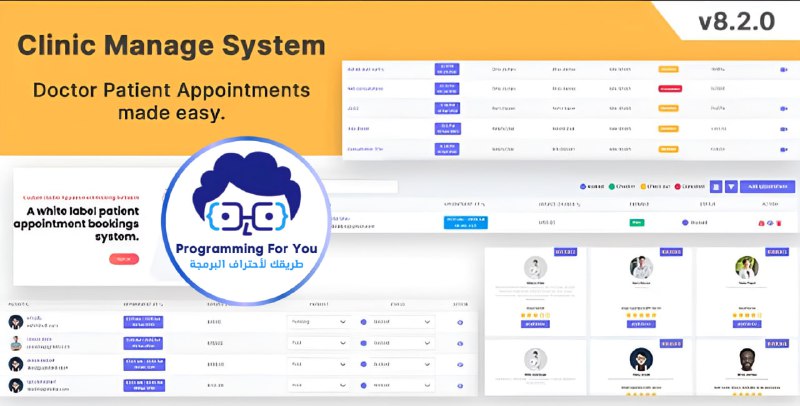Open the payment dropdown in the second patient row
The height and width of the screenshot is (406, 800).
(x=318, y=343)
